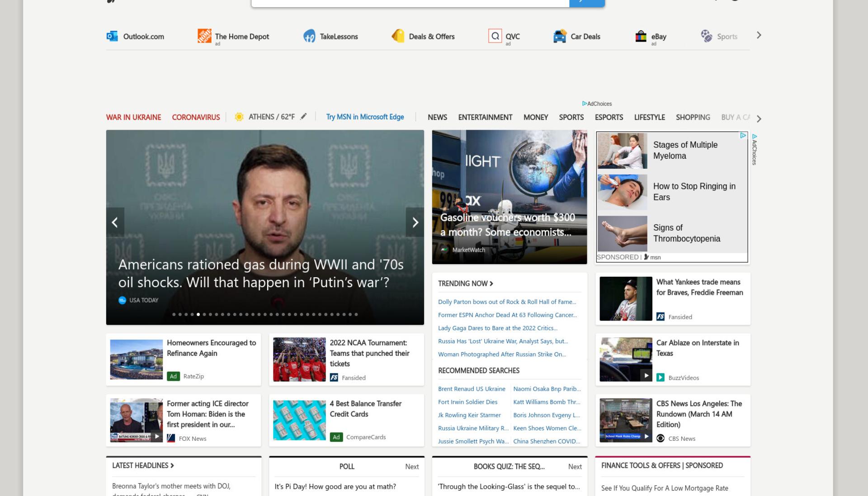The image size is (868, 496).
Task: Open the Gasoline vouchers worth $300 story
Action: (x=509, y=197)
